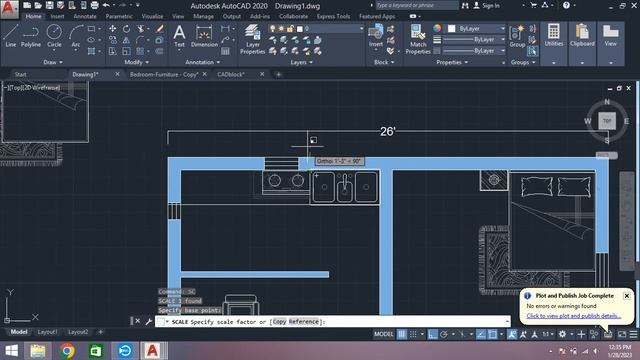Viewport: 640px width, 360px height.
Task: Expand the Block panel
Action: tap(384, 62)
